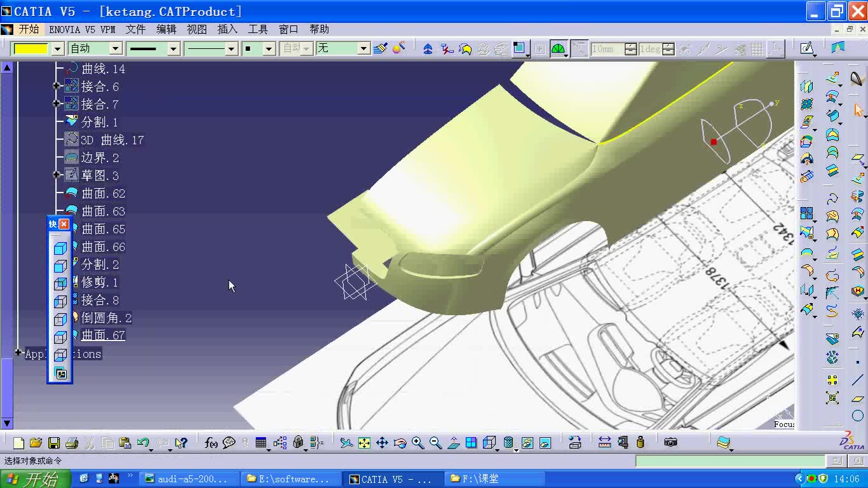Open the 开始 menu in menu bar
Screen dimensions: 868x488
29,29
